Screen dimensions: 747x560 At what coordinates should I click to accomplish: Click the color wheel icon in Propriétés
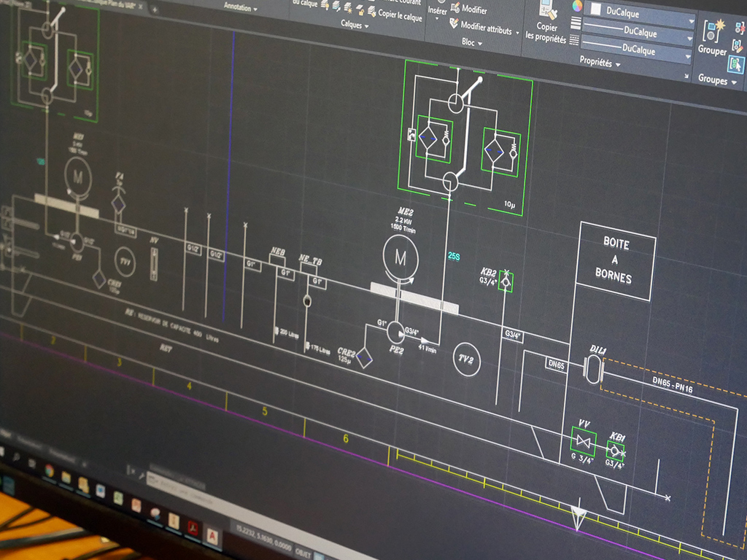click(576, 7)
